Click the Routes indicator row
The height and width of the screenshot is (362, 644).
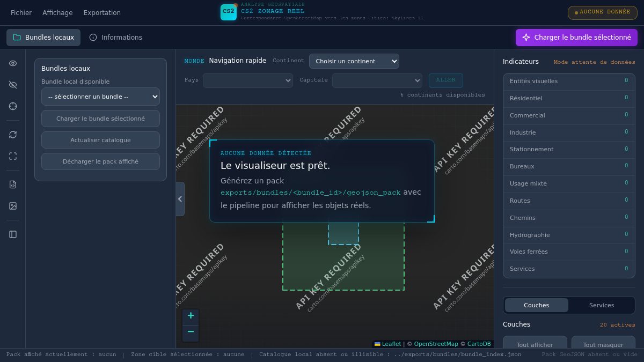[569, 201]
